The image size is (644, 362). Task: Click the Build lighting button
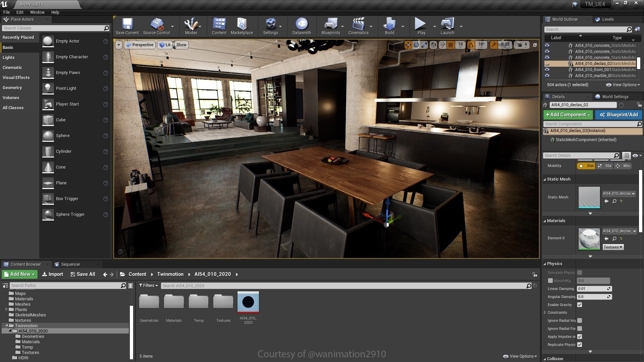[389, 26]
